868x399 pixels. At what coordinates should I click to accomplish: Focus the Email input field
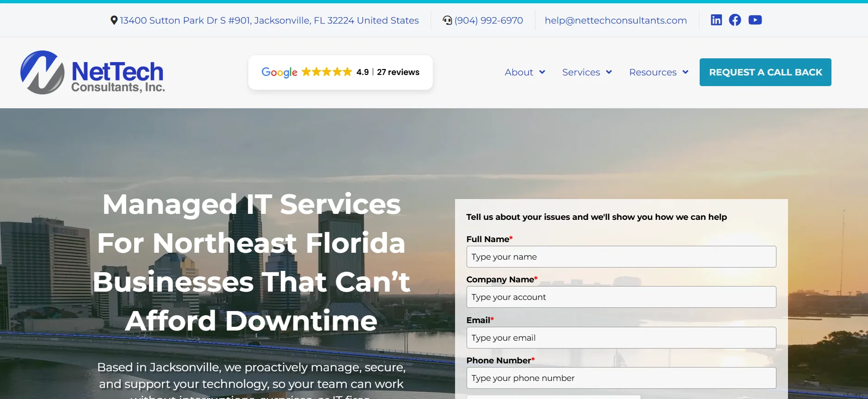pos(621,337)
